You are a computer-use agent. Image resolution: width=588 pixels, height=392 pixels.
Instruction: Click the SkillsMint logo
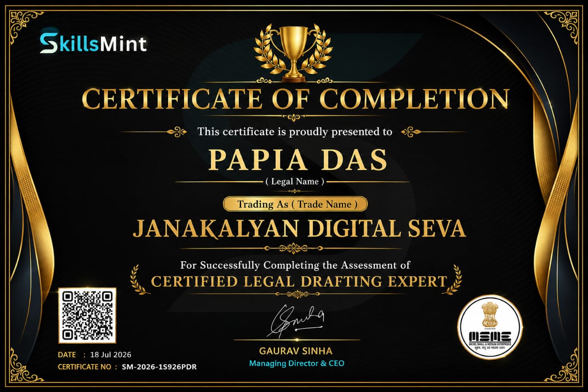tap(93, 43)
